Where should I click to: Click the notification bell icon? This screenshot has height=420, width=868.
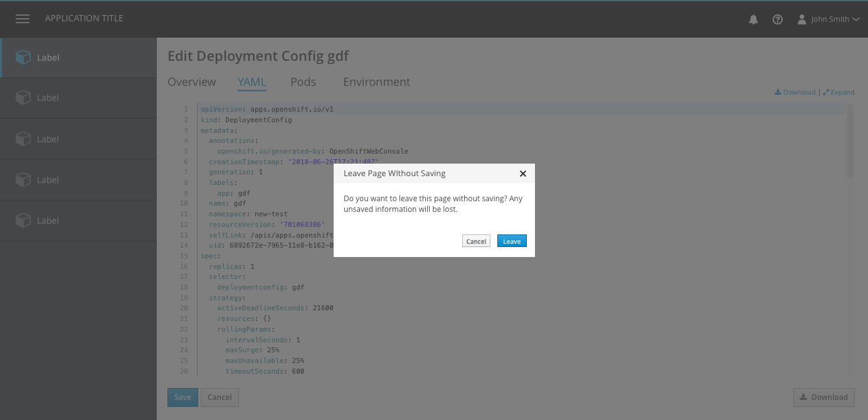click(753, 19)
